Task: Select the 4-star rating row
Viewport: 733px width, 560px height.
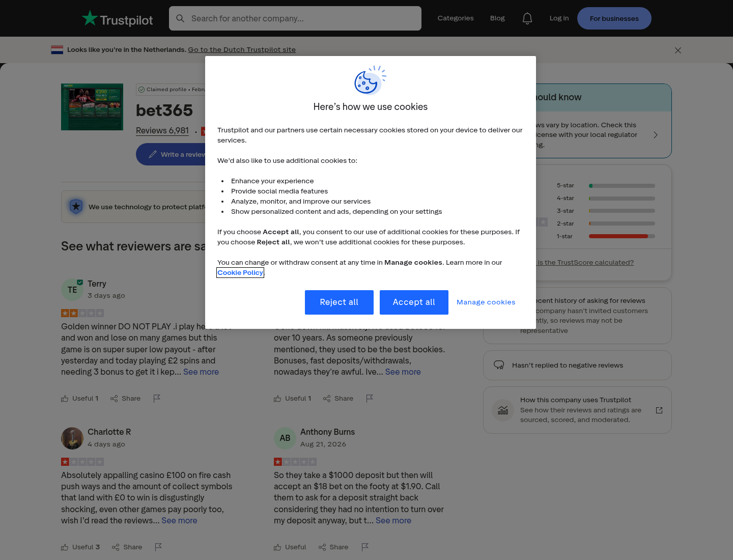Action: point(606,199)
